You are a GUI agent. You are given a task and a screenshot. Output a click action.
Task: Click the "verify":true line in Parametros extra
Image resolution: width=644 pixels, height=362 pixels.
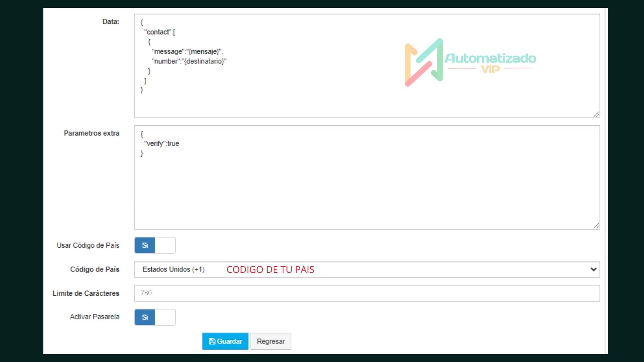pyautogui.click(x=162, y=144)
